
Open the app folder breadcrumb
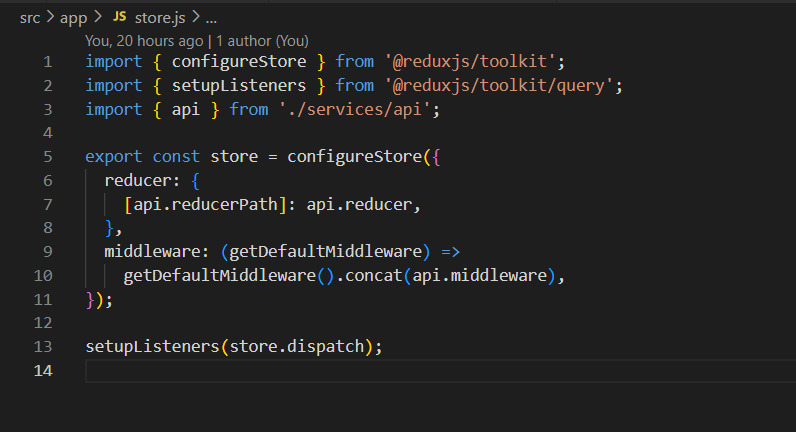pos(76,18)
